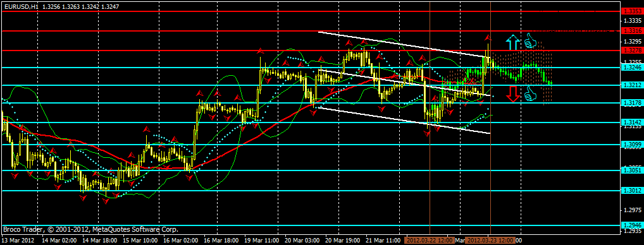Click the 1.3353 red price label
The image size is (644, 245).
(x=632, y=12)
